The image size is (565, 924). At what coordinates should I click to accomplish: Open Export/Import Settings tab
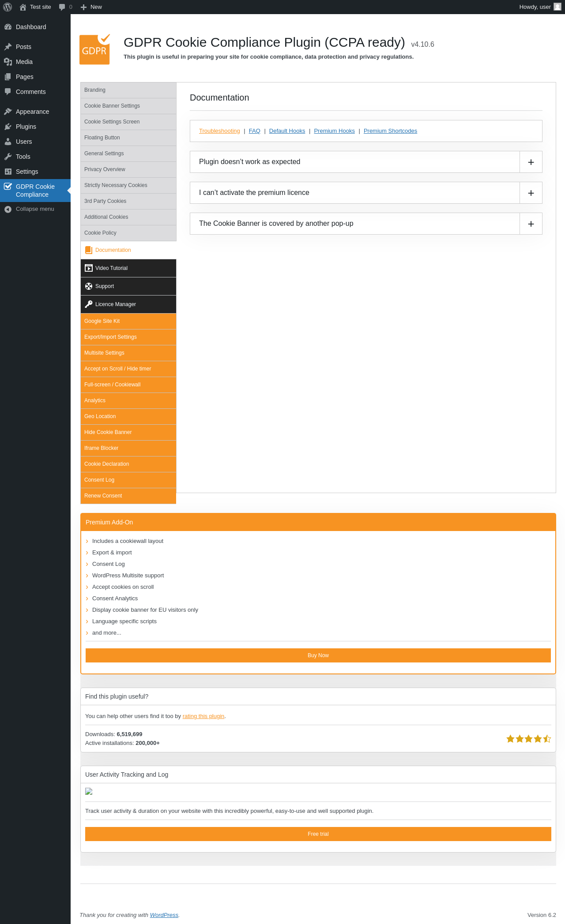pos(128,337)
